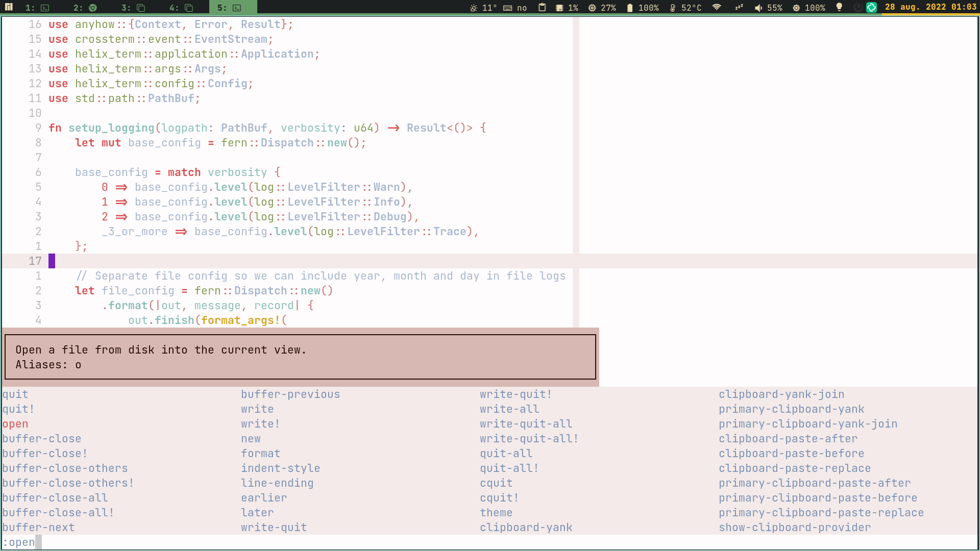The height and width of the screenshot is (551, 980).
Task: Open the clipboard manager icon
Action: pyautogui.click(x=542, y=7)
